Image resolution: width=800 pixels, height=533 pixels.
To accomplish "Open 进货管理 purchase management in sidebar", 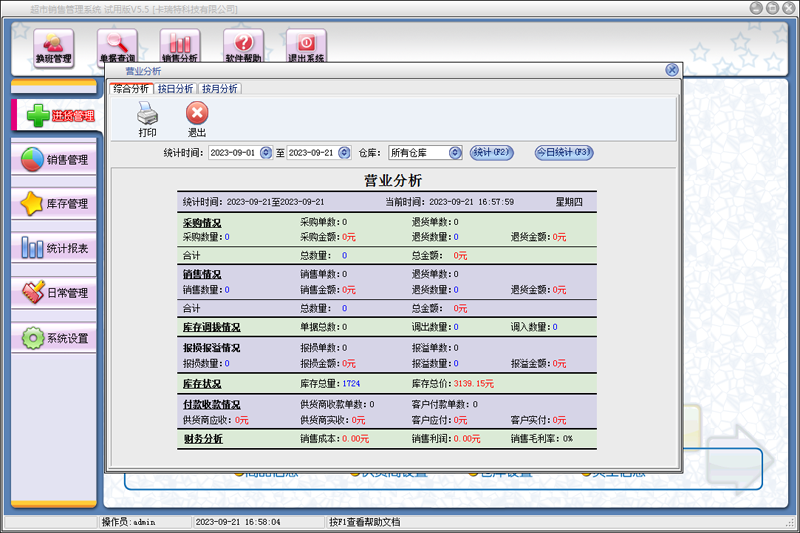I will click(56, 115).
